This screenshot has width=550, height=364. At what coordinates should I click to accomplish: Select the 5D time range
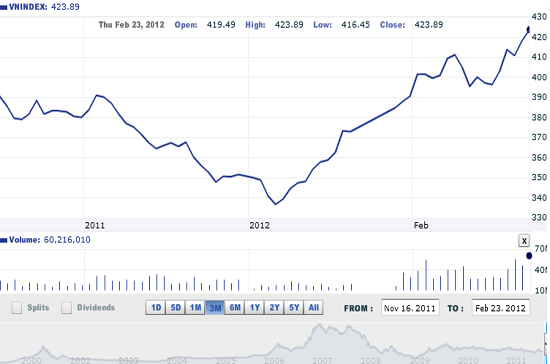175,308
